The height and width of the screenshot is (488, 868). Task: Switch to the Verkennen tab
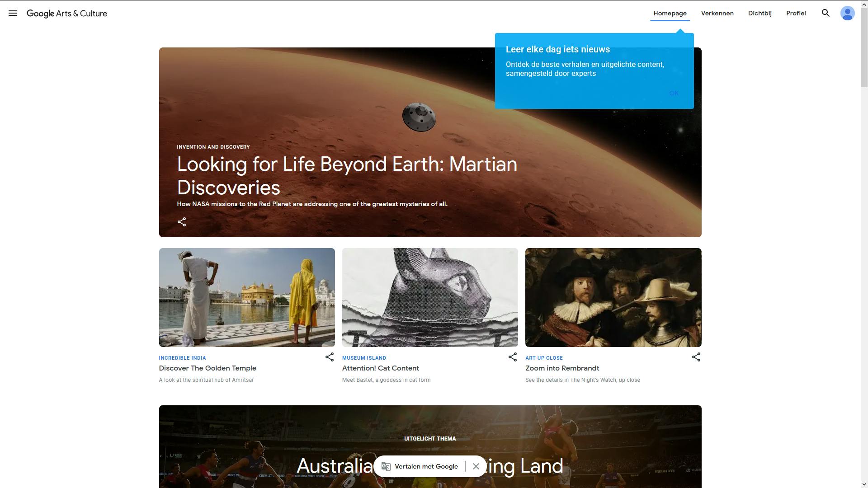click(717, 13)
